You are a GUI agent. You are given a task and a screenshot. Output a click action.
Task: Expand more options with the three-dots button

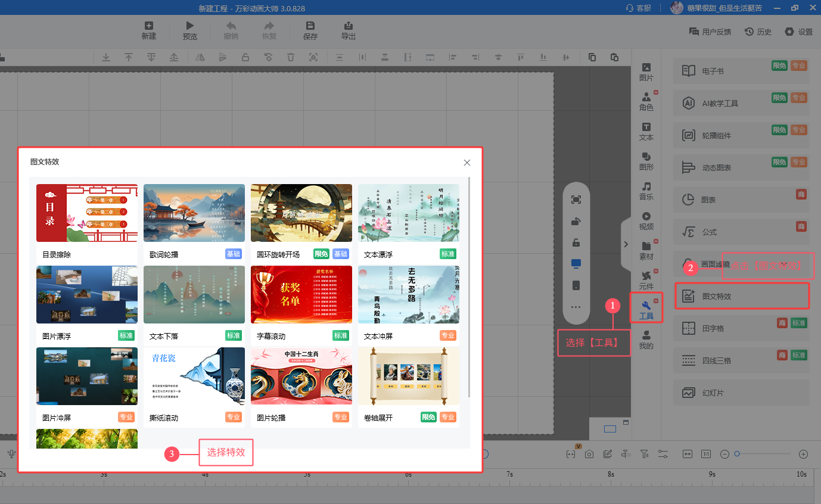[x=576, y=307]
